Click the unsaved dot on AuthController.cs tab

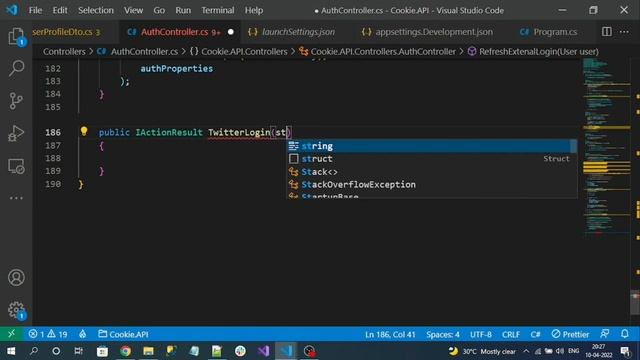coord(231,31)
